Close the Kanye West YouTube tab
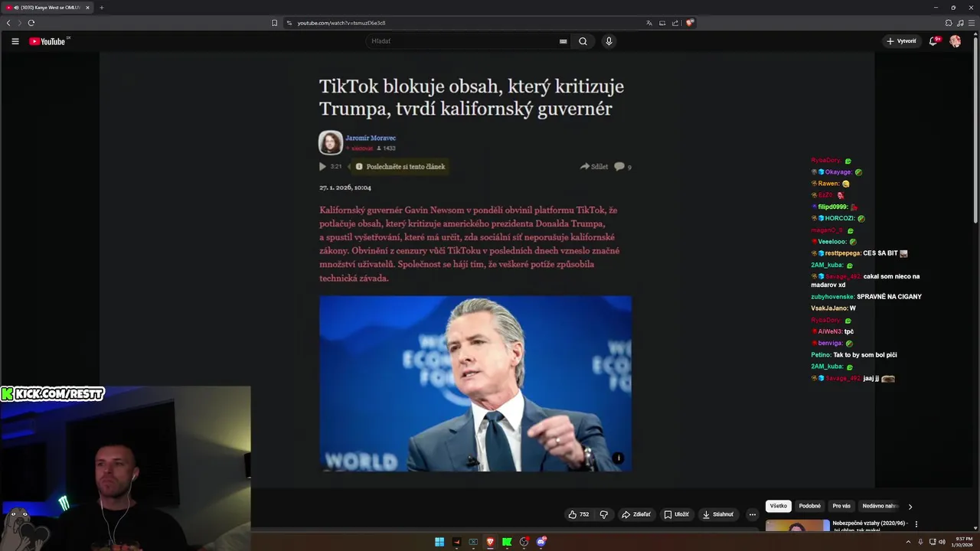Screen dimensions: 980x551 87,8
